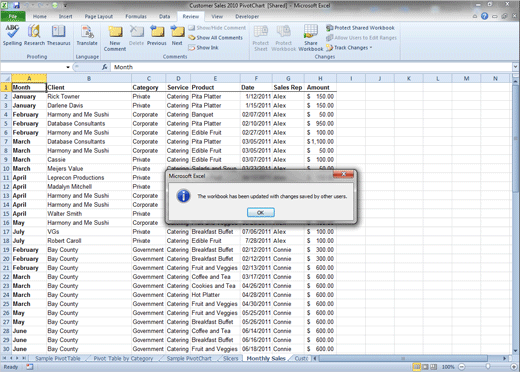Screen dimensions: 520x372
Task: Click the Normal view button
Action: coord(417,367)
